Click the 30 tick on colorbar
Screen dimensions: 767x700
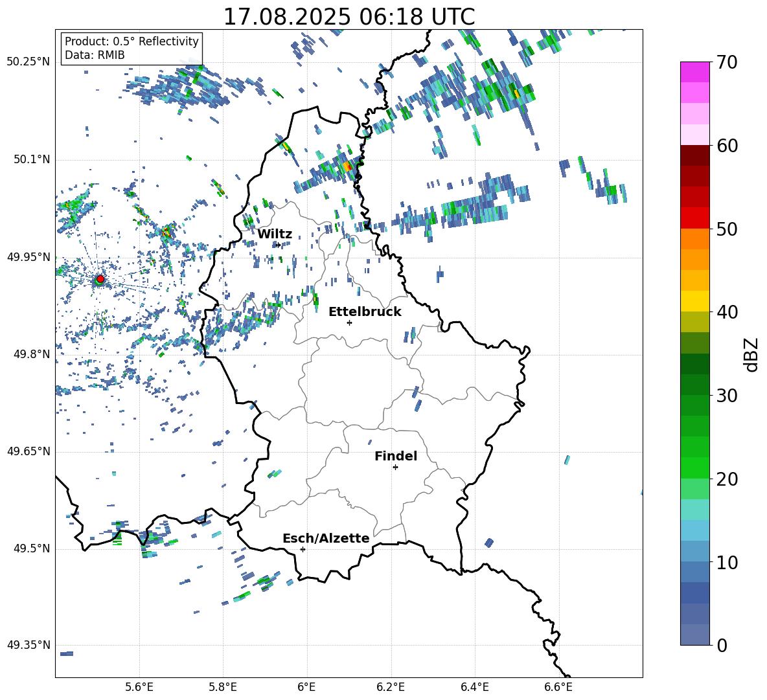[726, 396]
